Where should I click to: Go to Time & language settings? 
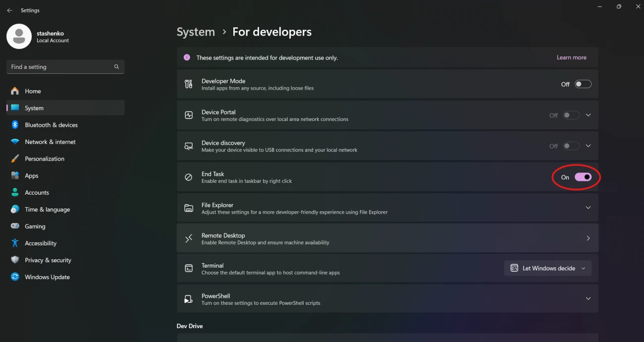click(x=47, y=210)
